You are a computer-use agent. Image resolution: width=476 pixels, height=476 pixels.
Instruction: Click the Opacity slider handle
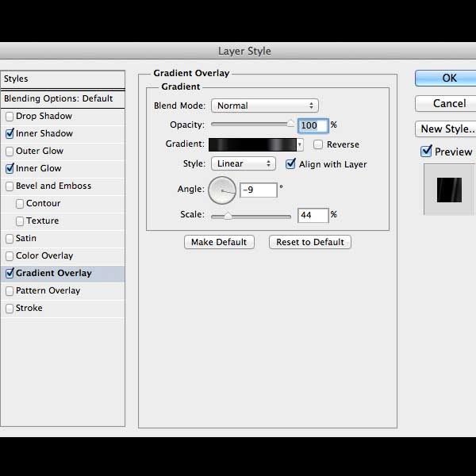click(290, 124)
